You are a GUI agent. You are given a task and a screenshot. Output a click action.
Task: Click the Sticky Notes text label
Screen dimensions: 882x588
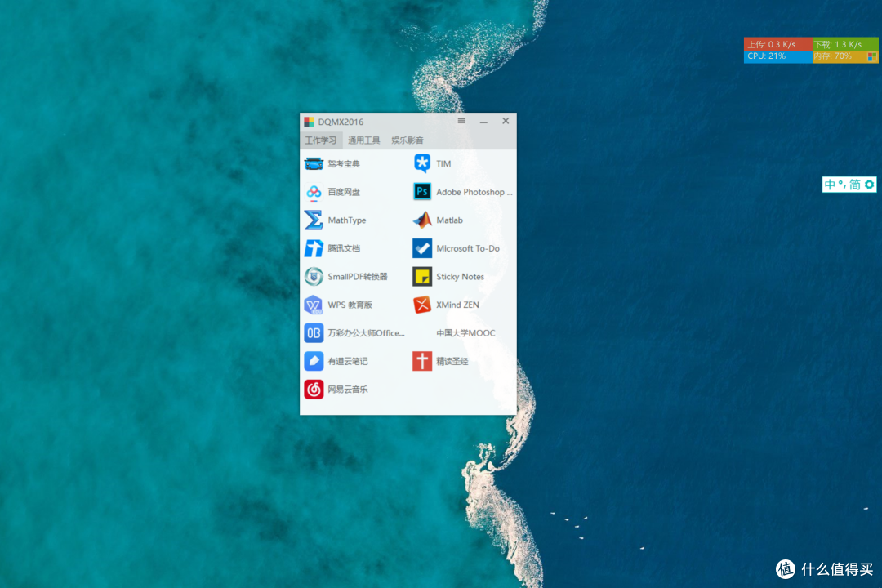click(460, 276)
